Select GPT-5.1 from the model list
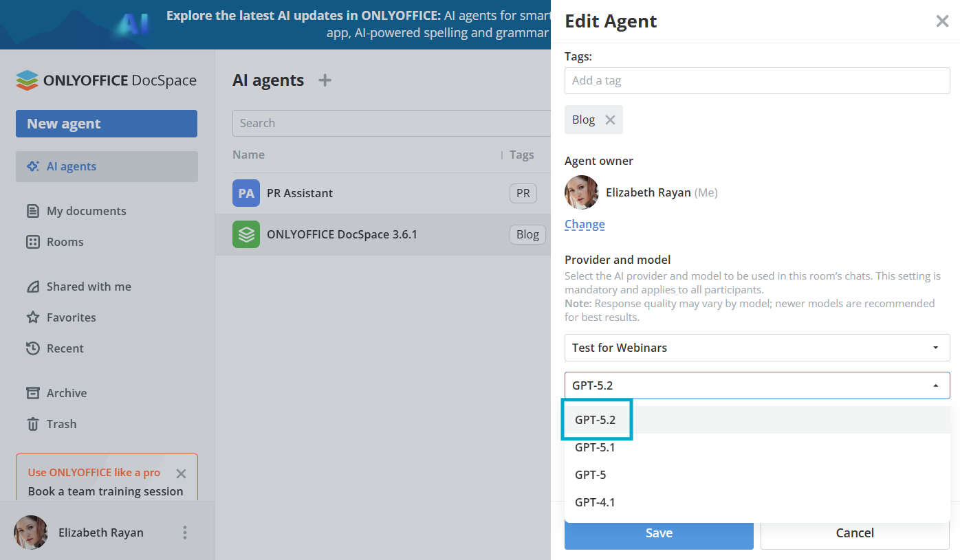This screenshot has height=560, width=960. pyautogui.click(x=595, y=447)
